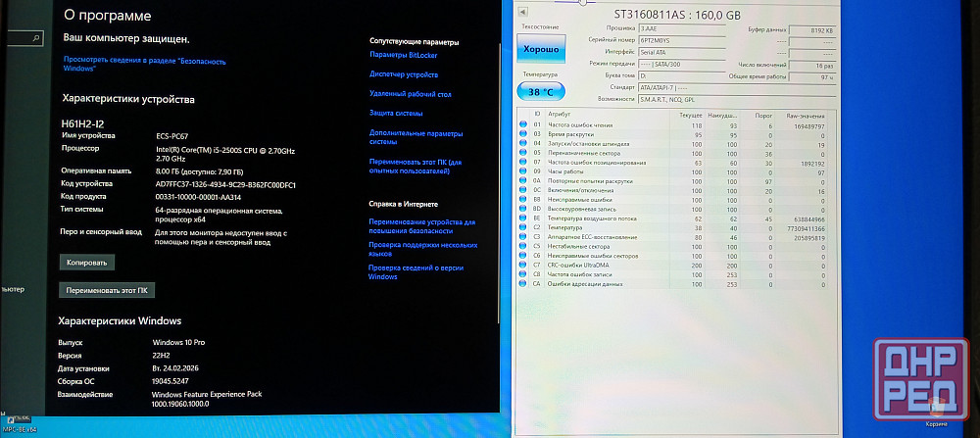Click the status dot for attribute 05

[523, 153]
